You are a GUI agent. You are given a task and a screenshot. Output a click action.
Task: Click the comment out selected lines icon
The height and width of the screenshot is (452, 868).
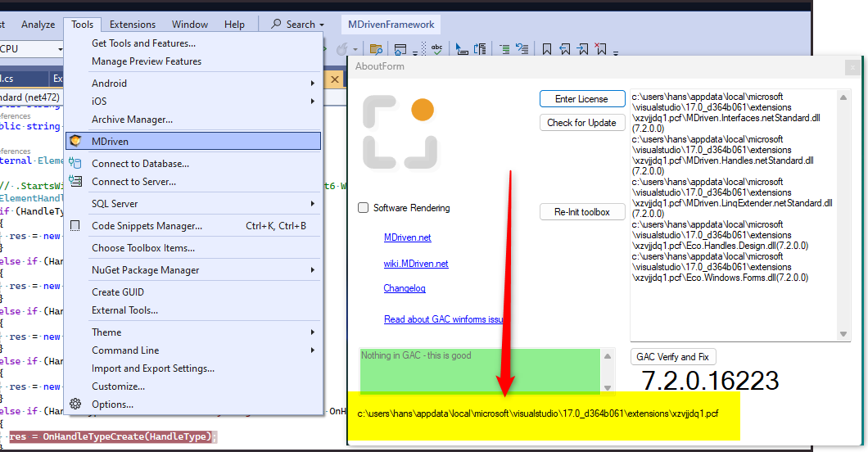[504, 50]
